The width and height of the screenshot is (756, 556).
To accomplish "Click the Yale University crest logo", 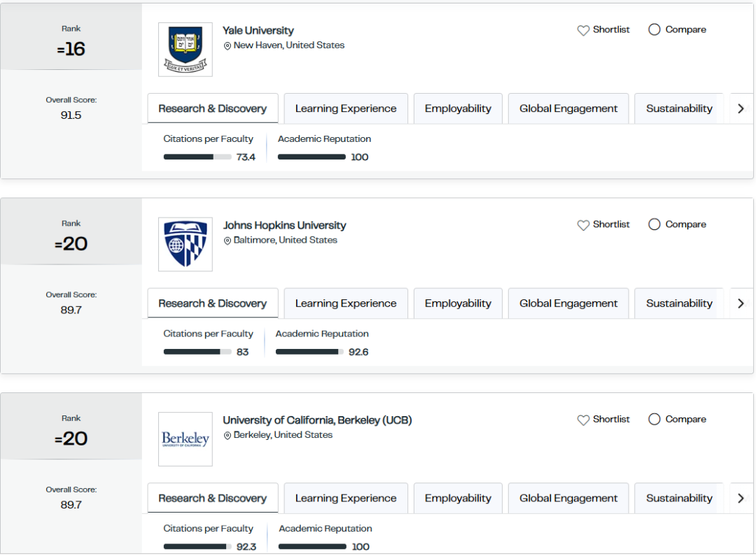I will coord(185,49).
